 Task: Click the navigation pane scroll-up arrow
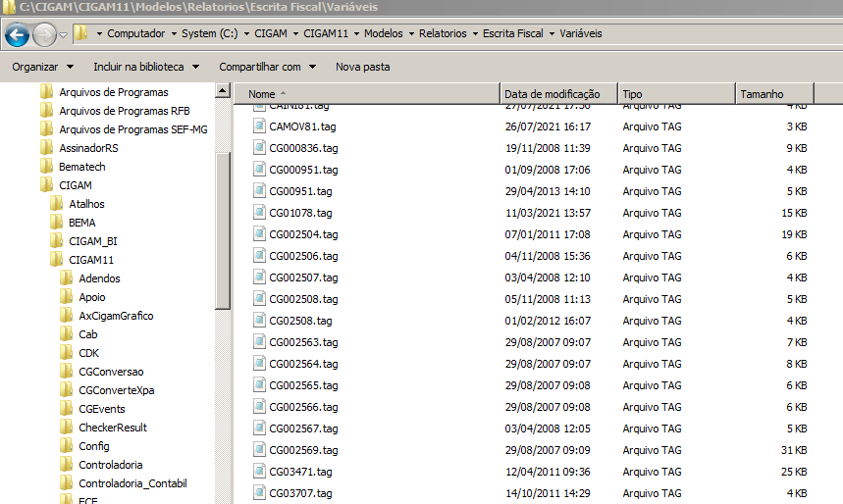tap(223, 90)
